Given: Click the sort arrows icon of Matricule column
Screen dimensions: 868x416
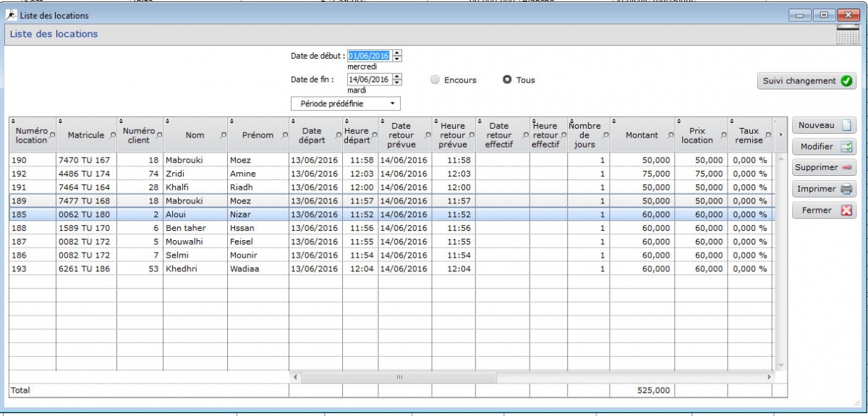Looking at the screenshot, I should point(60,121).
